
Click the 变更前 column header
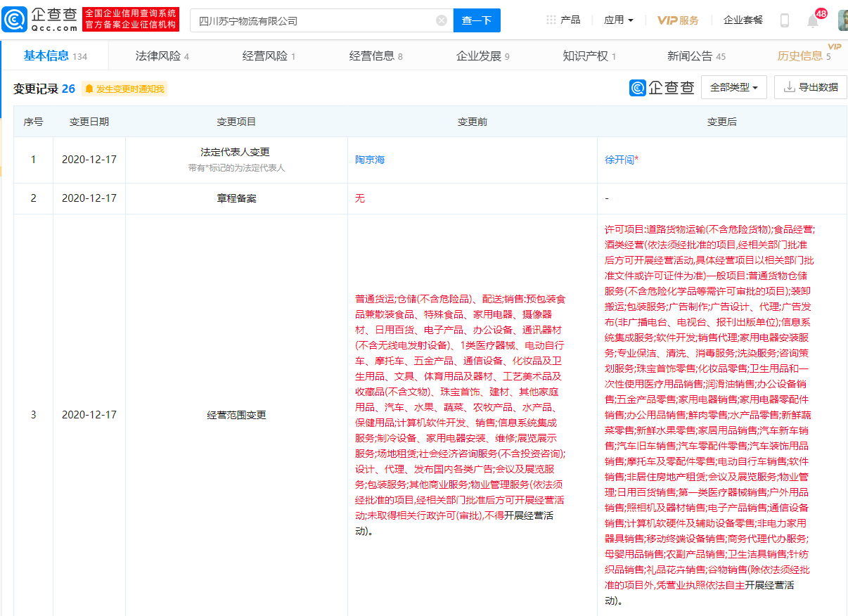(x=473, y=122)
